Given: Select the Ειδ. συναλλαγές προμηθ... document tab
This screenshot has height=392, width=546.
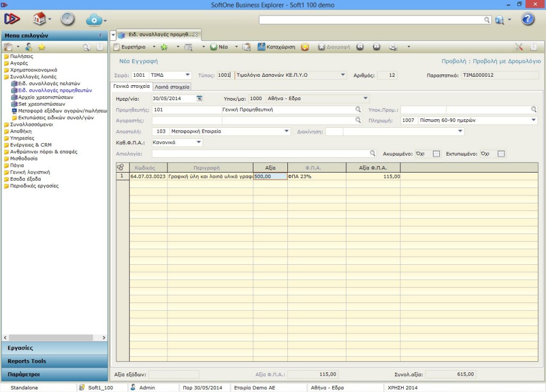Looking at the screenshot, I should click(159, 35).
